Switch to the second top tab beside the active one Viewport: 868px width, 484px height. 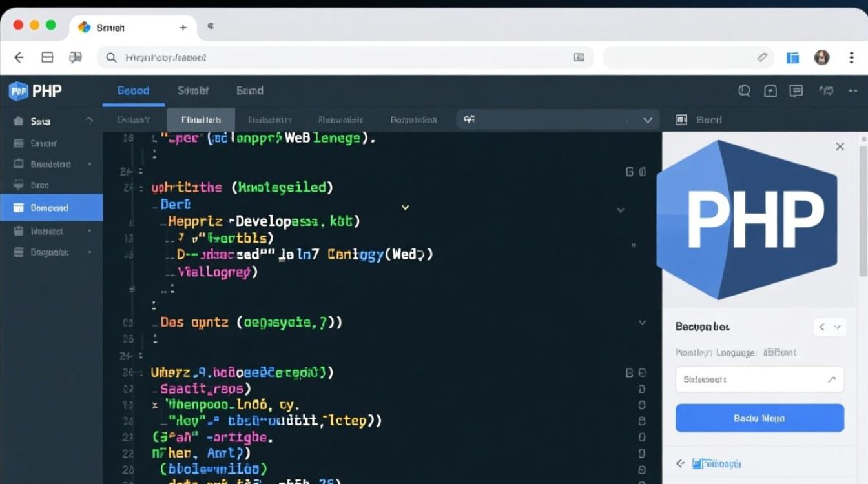click(193, 91)
